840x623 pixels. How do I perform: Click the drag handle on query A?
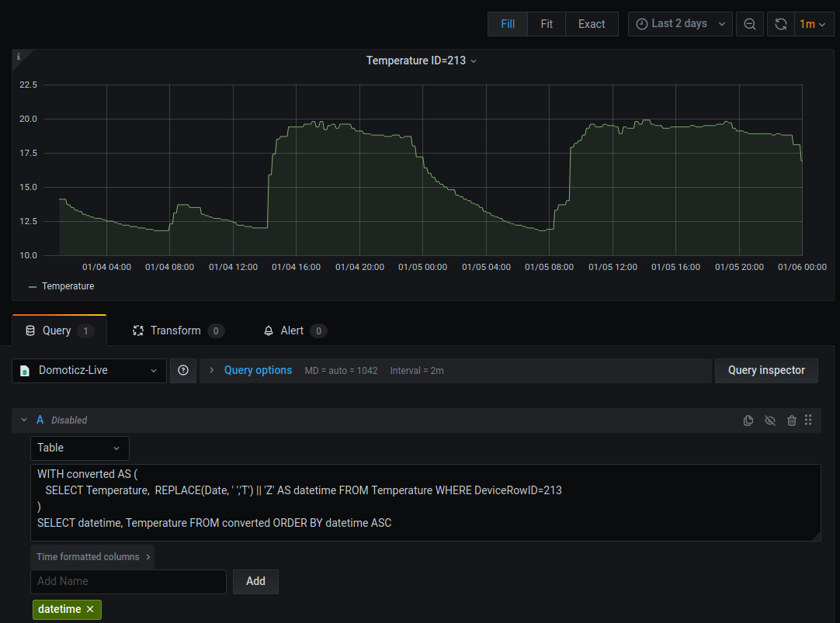pos(808,421)
